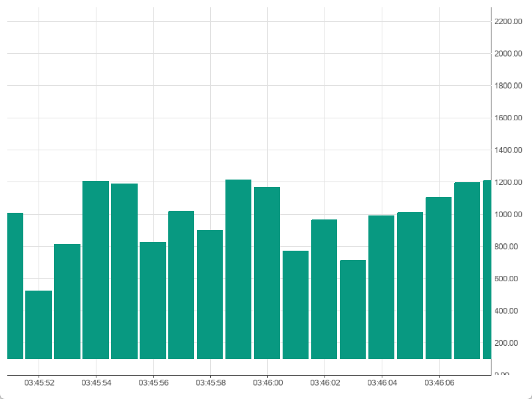The image size is (532, 399).
Task: Select the bar above the 03:46:06 label
Action: coord(438,277)
